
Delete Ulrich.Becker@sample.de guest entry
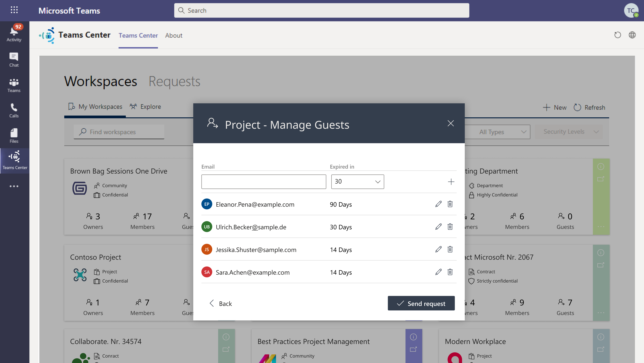pos(450,227)
